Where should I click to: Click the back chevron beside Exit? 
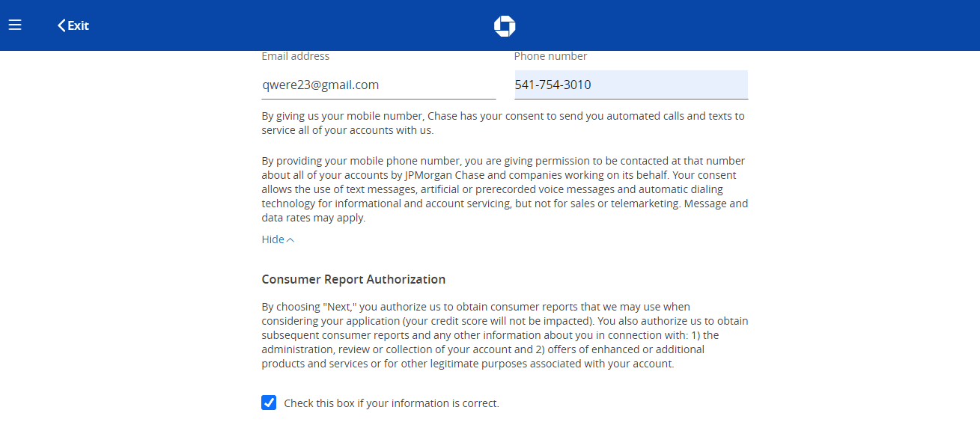(x=61, y=25)
